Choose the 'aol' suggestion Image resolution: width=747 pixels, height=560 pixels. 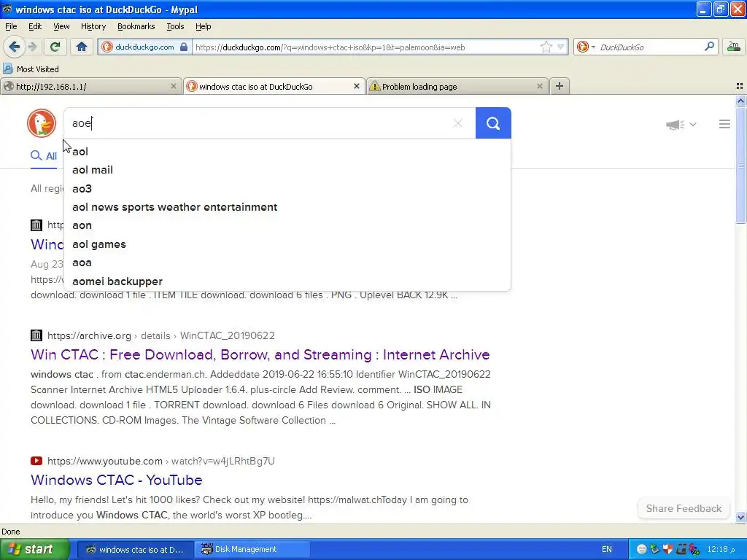[287, 152]
